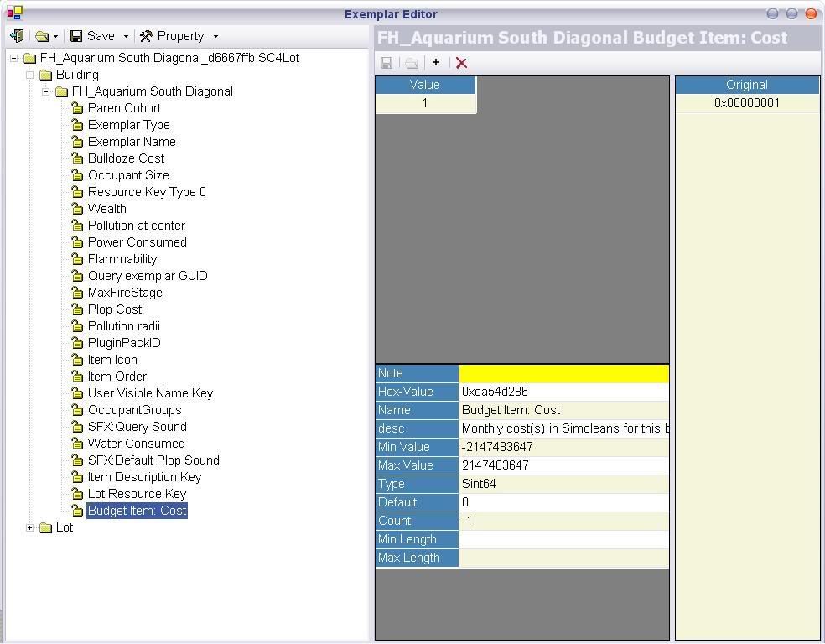Viewport: 825px width, 644px height.
Task: Select the Flammability property
Action: [122, 259]
